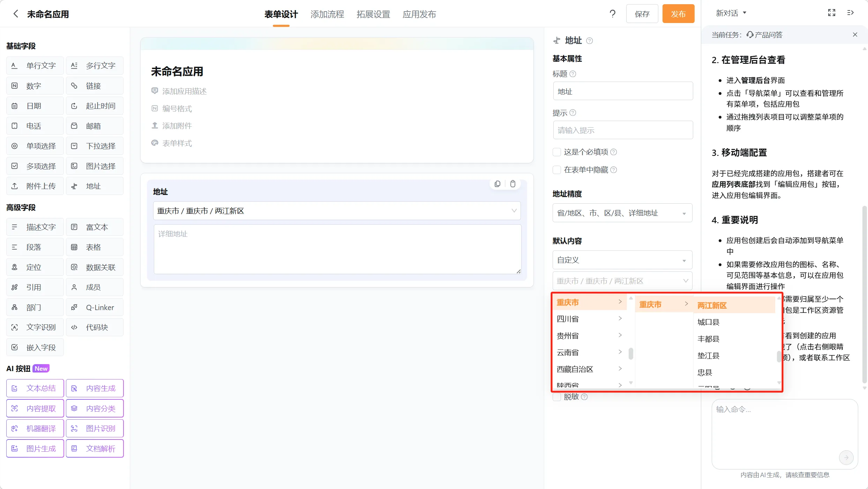Add 多项选择 field
Screen dimensions: 868x489
(35, 166)
